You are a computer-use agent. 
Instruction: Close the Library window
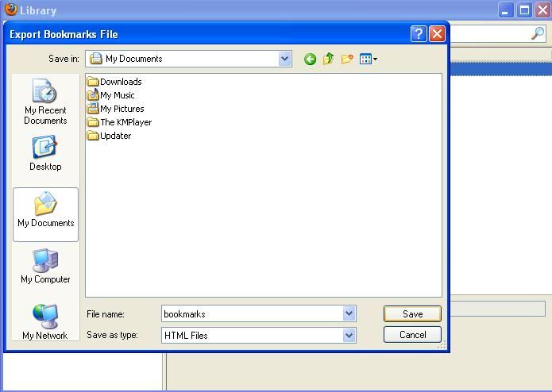click(x=542, y=10)
